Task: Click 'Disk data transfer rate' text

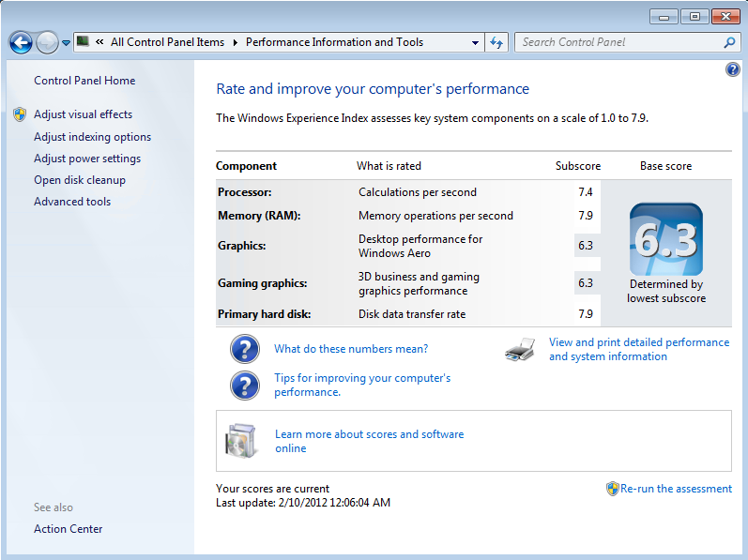Action: coord(412,314)
